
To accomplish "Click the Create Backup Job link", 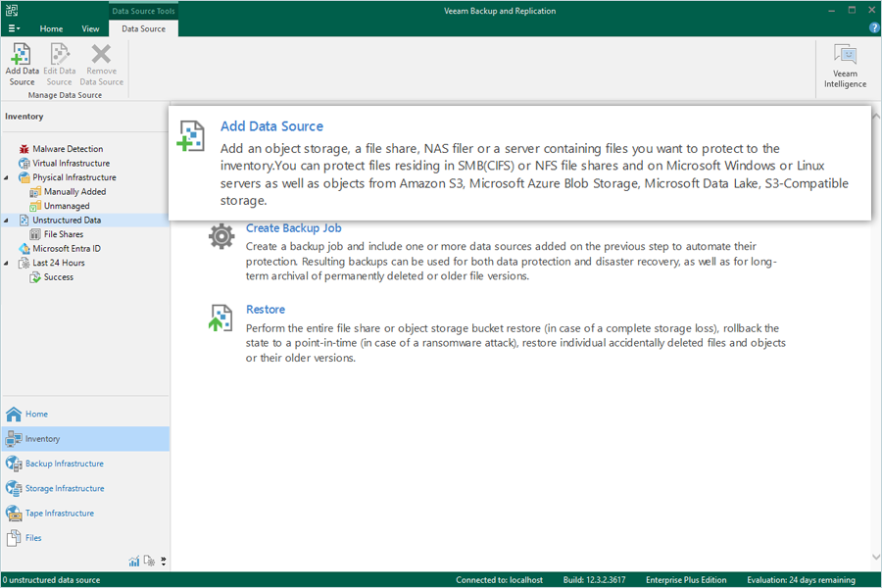I will (294, 228).
